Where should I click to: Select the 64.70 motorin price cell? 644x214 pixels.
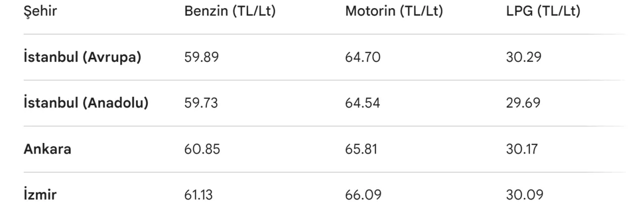(x=363, y=57)
